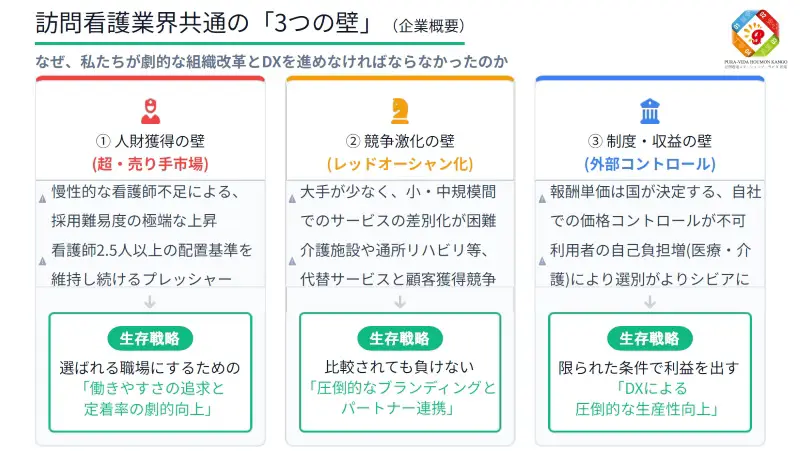Click the warning triangle beside 慢性的な看護師不足
Viewport: 800px width, 451px height.
click(x=42, y=198)
